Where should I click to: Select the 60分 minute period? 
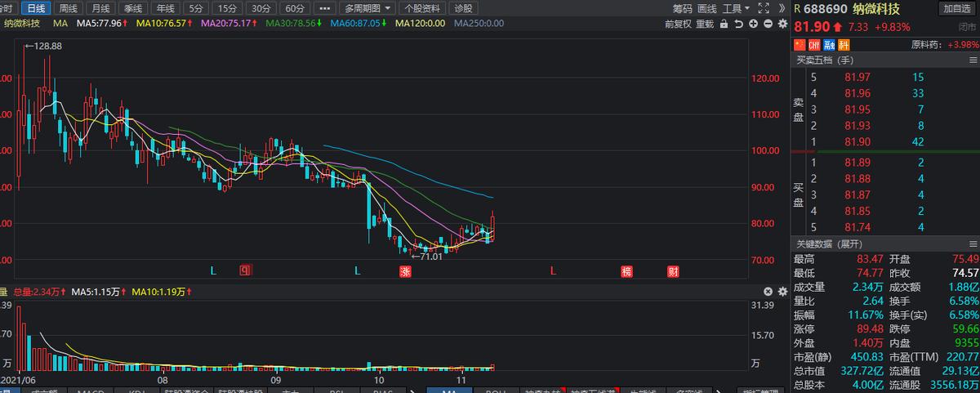295,8
